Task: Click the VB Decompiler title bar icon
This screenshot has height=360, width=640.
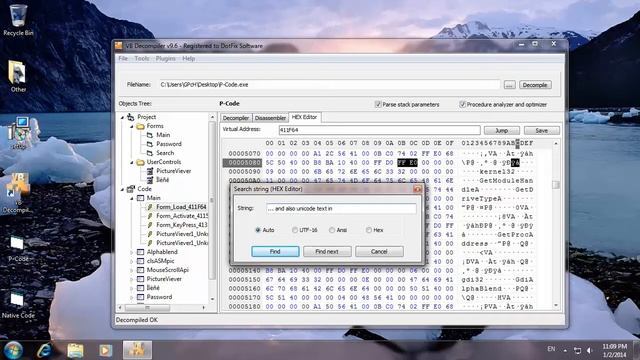Action: [118, 46]
